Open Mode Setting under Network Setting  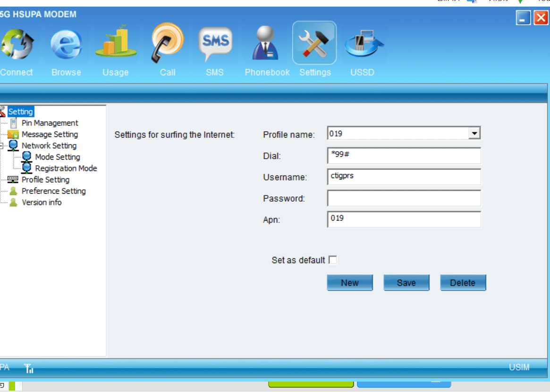58,157
